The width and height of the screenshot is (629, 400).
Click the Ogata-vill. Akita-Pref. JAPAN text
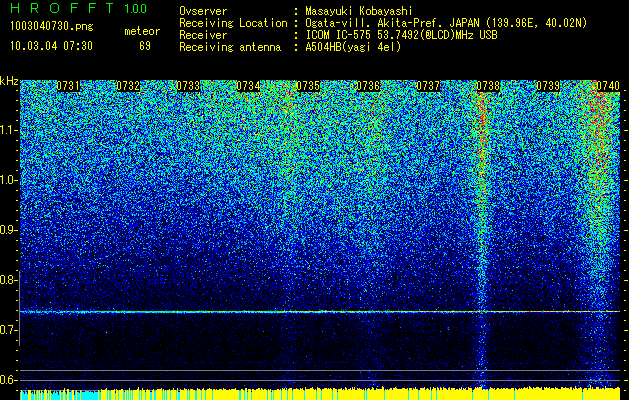446,23
